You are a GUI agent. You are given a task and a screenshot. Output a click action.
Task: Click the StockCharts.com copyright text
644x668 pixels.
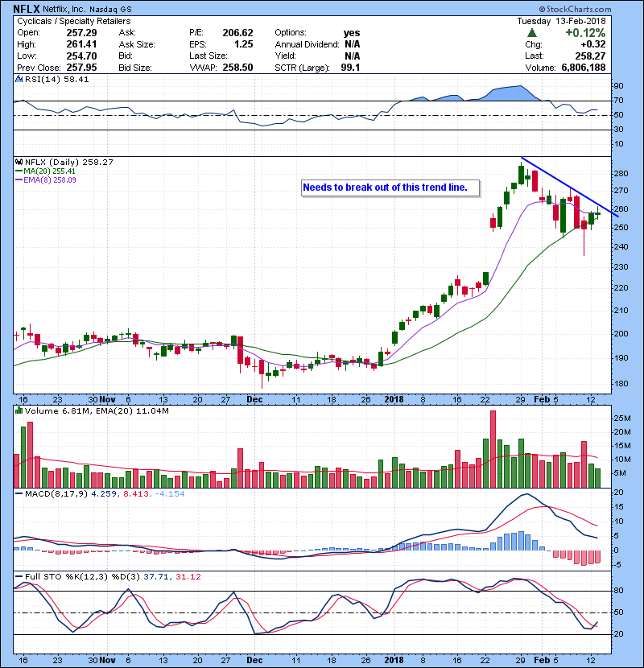(x=575, y=9)
